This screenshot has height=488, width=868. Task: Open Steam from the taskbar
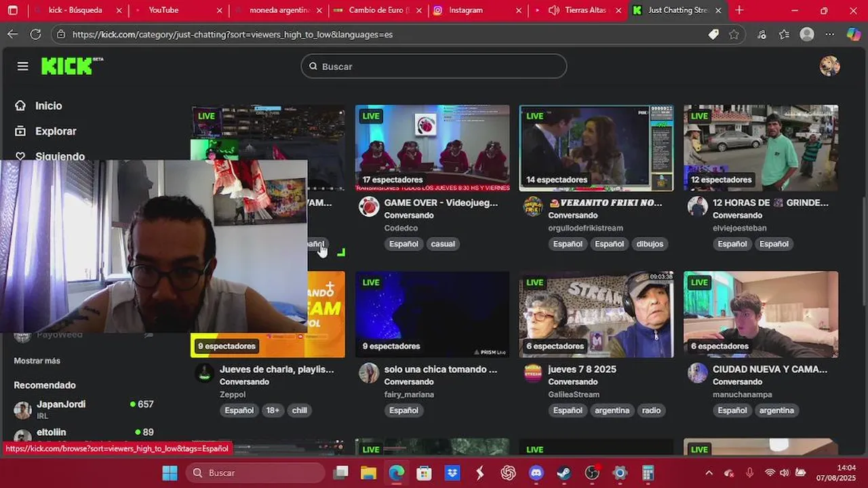pos(564,472)
